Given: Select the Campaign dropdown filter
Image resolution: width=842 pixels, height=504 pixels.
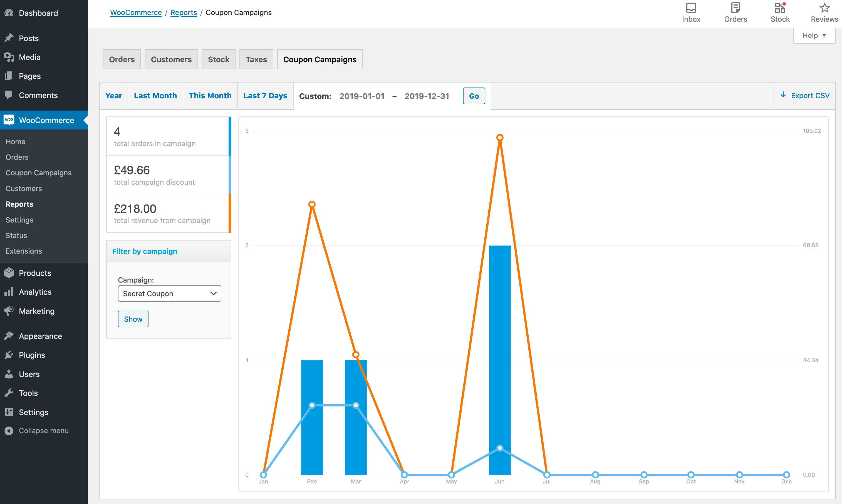Looking at the screenshot, I should click(x=169, y=293).
